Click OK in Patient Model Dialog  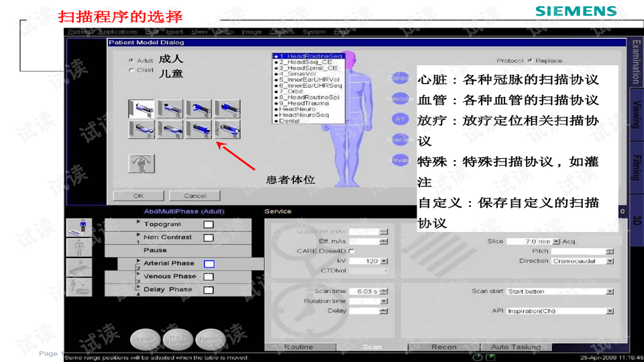138,196
